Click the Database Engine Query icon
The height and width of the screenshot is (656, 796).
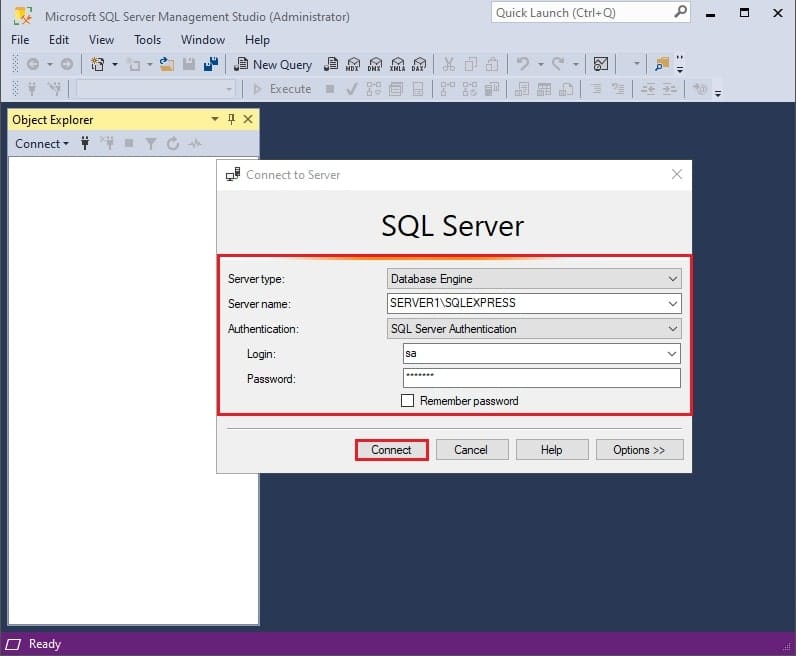click(x=331, y=64)
